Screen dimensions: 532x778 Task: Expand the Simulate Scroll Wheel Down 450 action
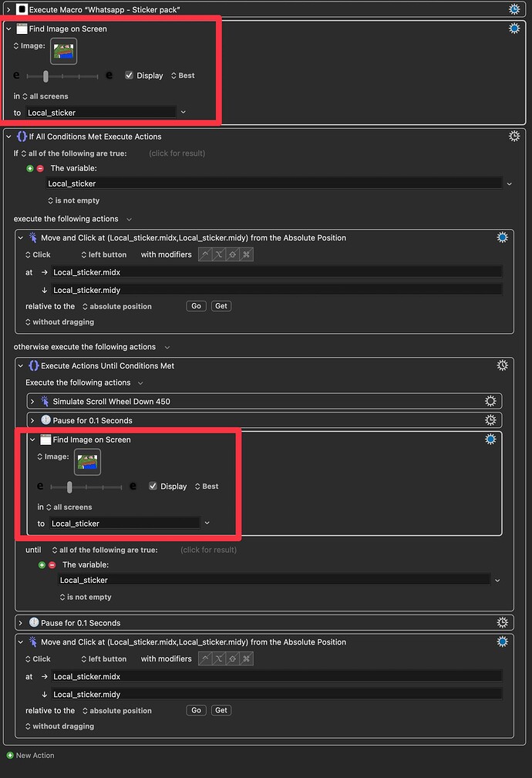click(32, 401)
